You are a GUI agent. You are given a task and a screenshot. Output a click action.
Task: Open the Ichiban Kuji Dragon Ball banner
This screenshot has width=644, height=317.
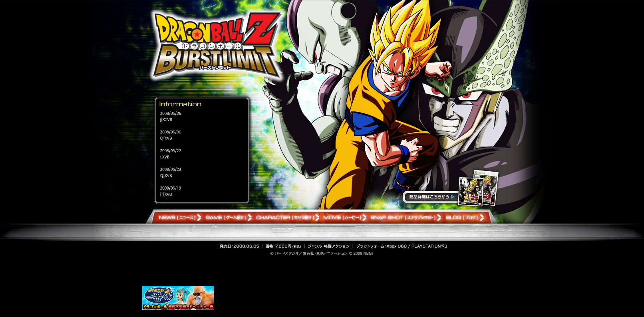coord(178,298)
